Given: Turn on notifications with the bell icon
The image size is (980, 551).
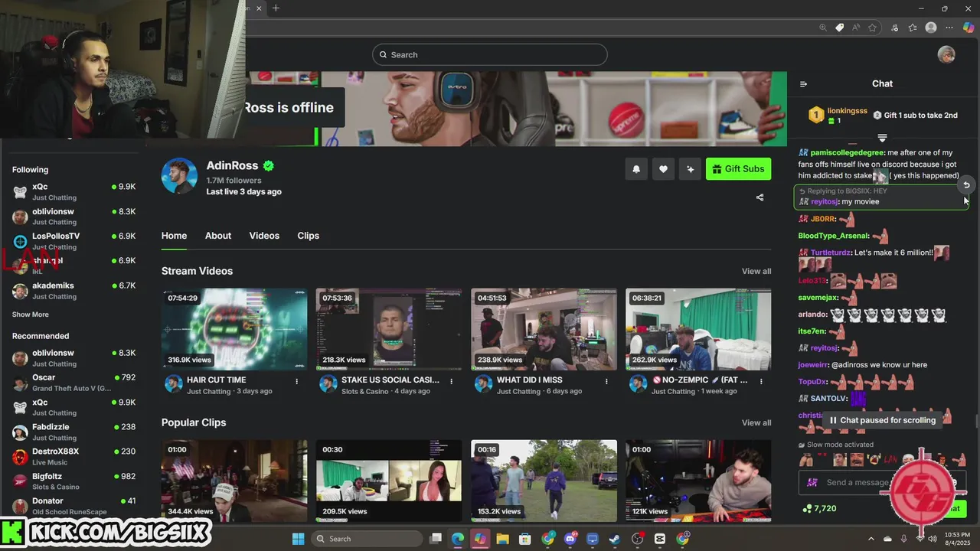Looking at the screenshot, I should coord(636,169).
